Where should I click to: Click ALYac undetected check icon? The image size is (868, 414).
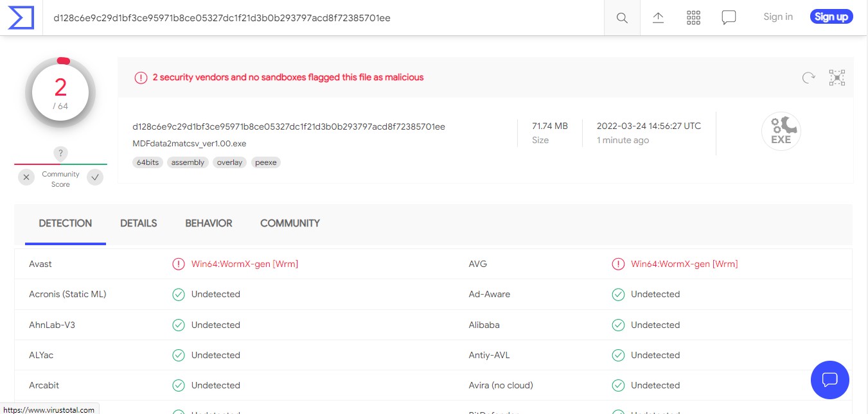pyautogui.click(x=179, y=355)
